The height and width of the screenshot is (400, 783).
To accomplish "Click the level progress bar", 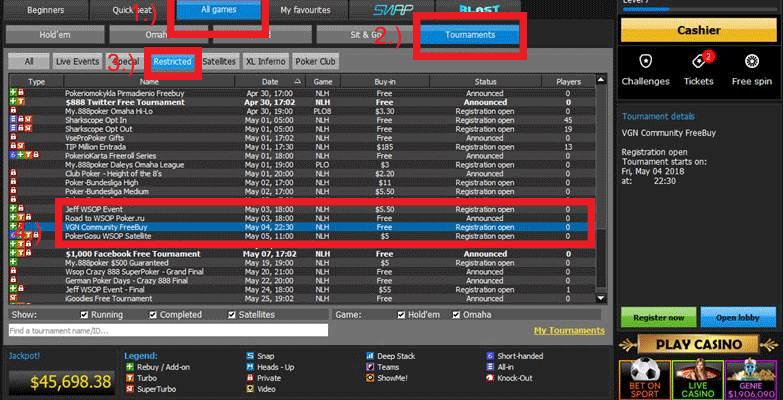I will tap(698, 9).
